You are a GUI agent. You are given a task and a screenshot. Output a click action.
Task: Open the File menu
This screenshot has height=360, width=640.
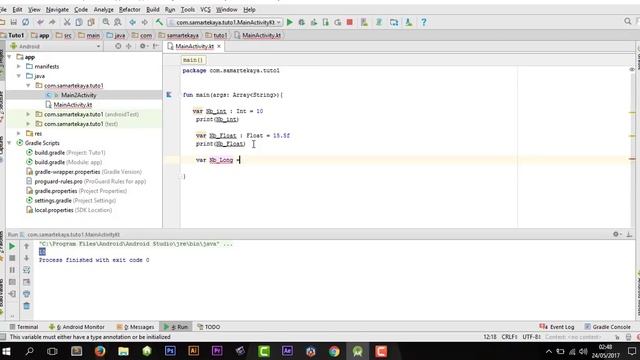[2, 9]
